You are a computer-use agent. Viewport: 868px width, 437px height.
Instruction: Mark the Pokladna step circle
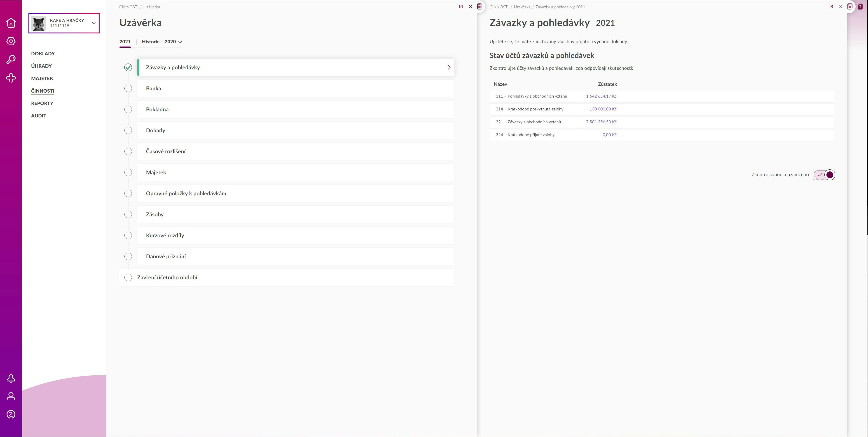128,110
